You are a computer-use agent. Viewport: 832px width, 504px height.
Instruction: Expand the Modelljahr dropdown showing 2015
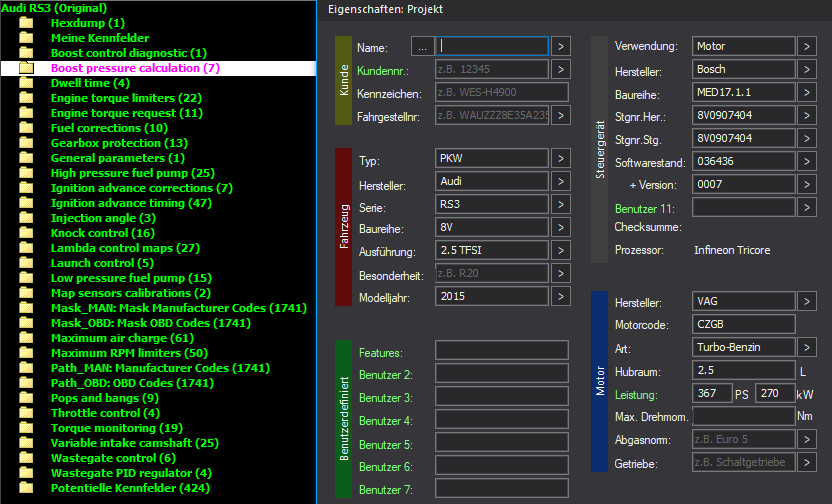coord(561,296)
